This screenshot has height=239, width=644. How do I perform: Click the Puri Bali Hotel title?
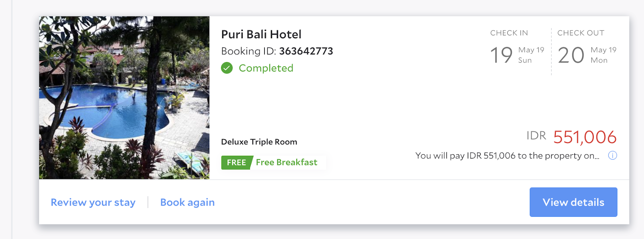point(261,34)
